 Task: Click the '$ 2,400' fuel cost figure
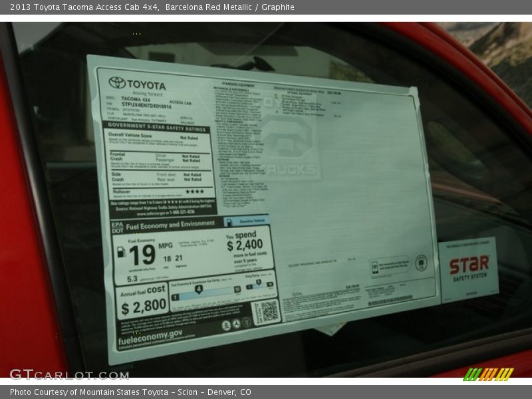click(x=245, y=245)
